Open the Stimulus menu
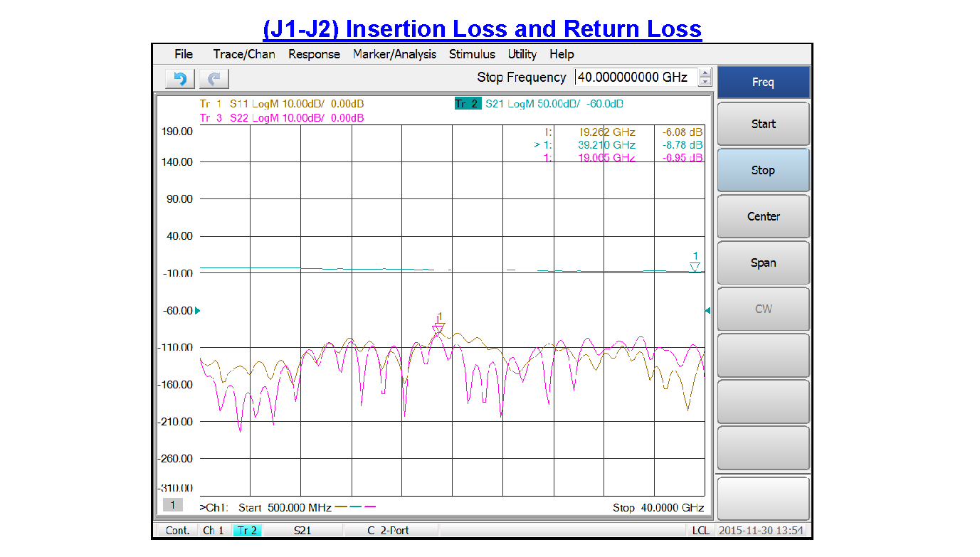The image size is (980, 557). click(x=472, y=54)
